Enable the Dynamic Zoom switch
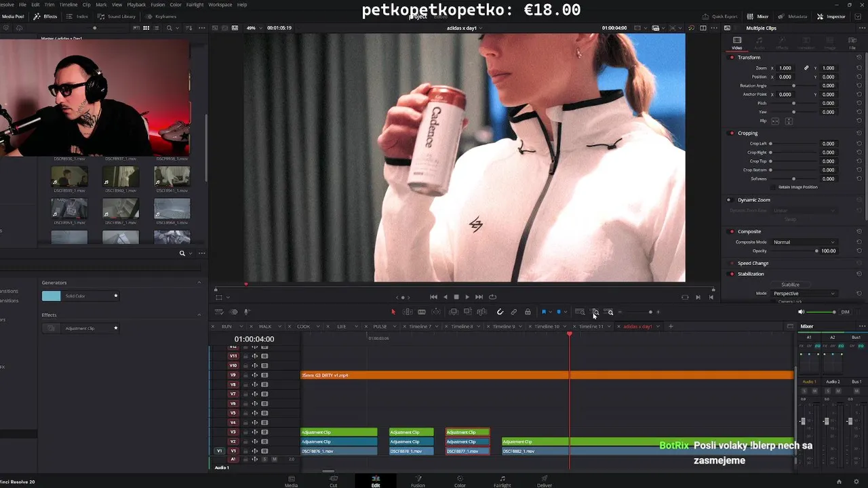Screen dimensions: 868x488 point(729,200)
